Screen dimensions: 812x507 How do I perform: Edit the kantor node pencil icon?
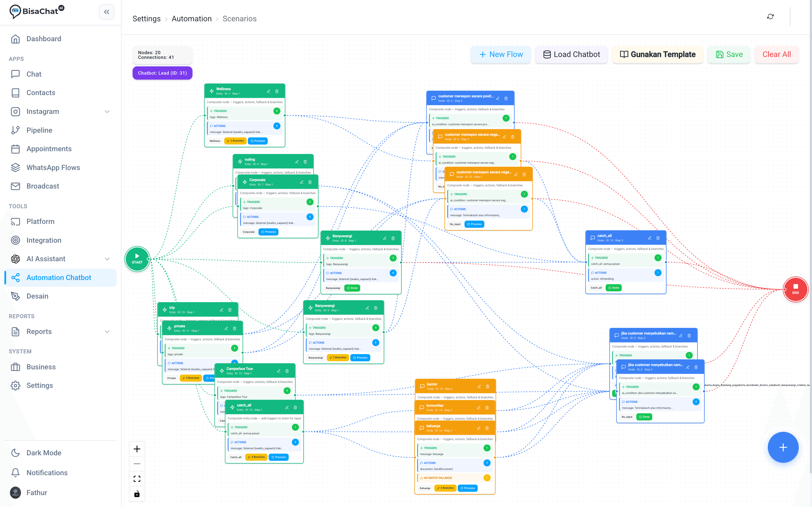479,387
